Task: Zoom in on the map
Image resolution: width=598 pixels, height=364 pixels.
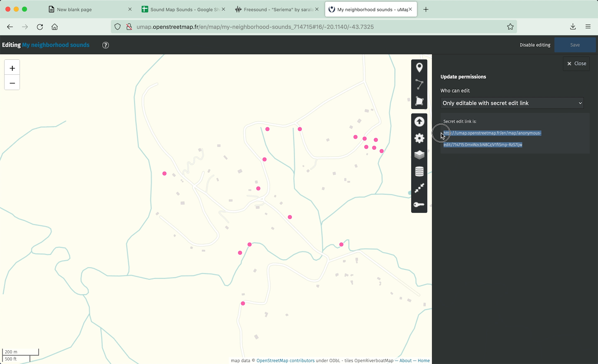Action: click(12, 68)
